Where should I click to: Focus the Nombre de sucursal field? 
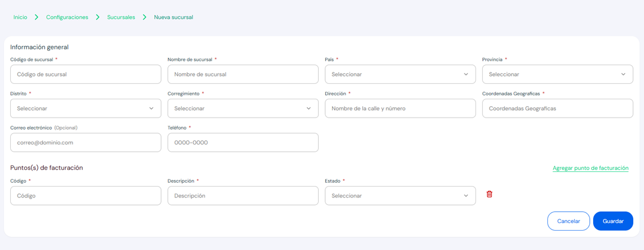(x=243, y=74)
